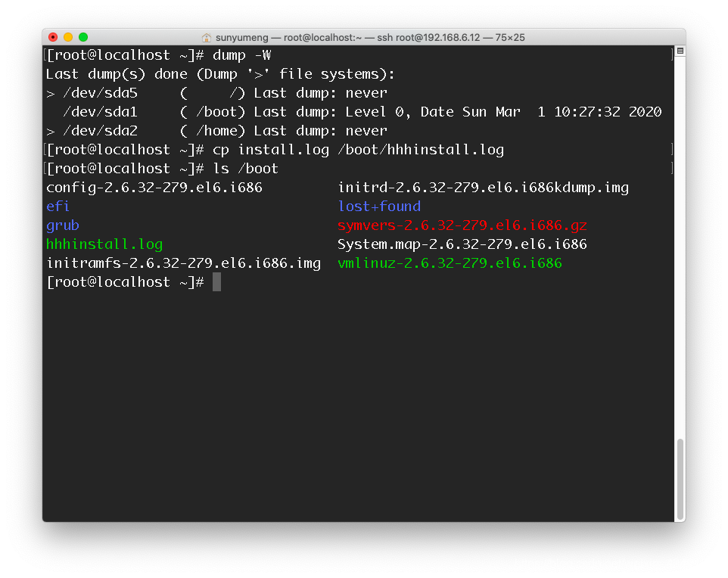Click the red 'symvers-2.6.32-279.el6.i686.gz' file name
This screenshot has width=728, height=578.
[x=462, y=225]
